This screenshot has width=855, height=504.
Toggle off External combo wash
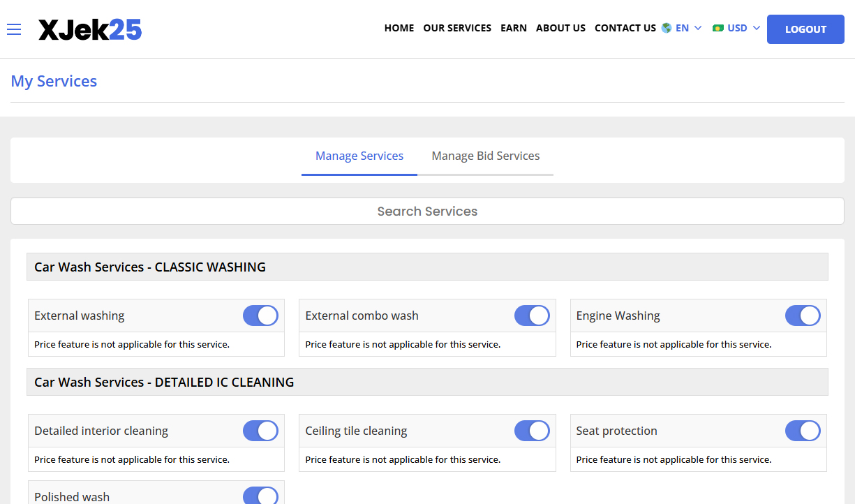coord(532,315)
